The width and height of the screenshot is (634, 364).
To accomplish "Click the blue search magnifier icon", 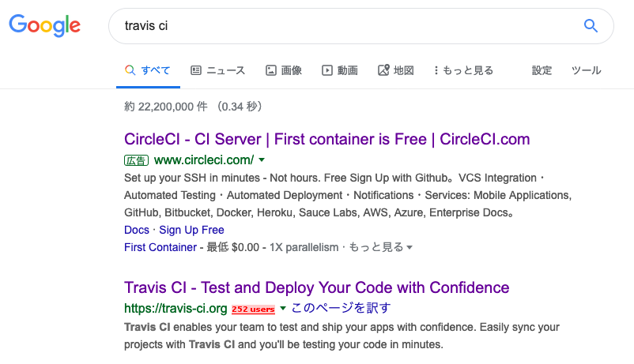I will (x=591, y=26).
